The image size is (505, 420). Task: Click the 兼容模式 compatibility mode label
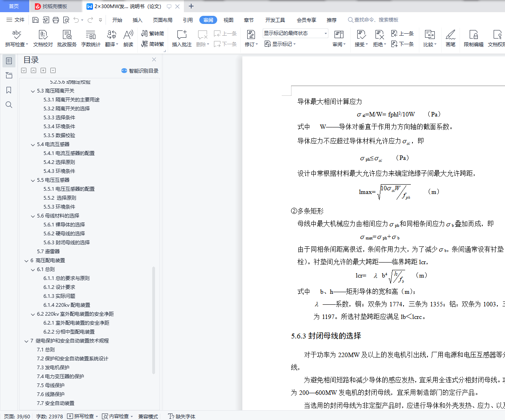point(148,416)
